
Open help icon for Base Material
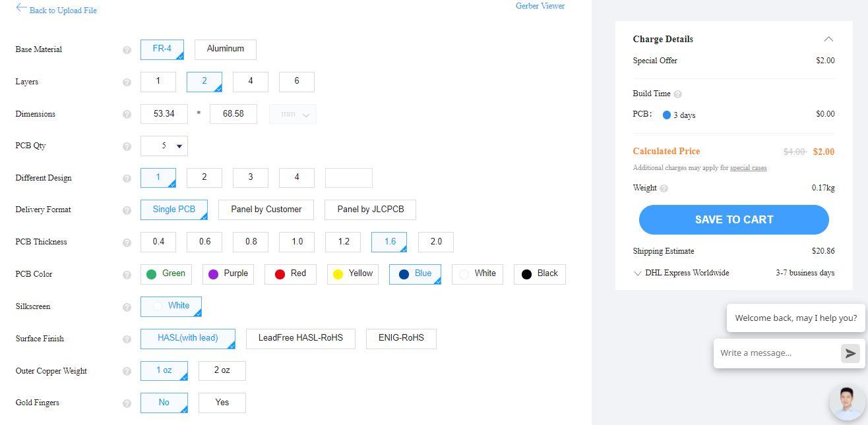tap(127, 50)
